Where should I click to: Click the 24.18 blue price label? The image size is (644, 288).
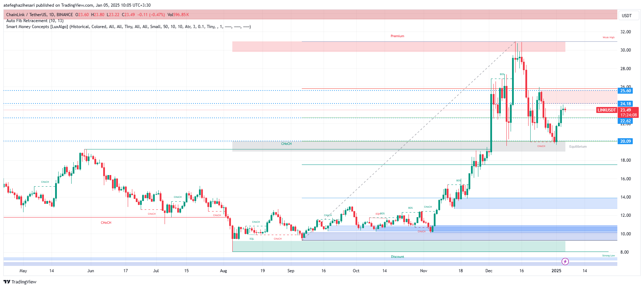(625, 104)
